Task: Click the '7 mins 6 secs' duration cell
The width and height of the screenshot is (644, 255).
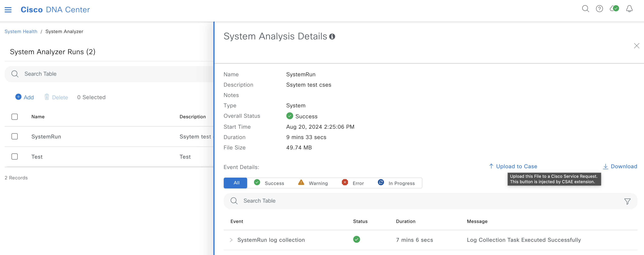Action: click(414, 240)
